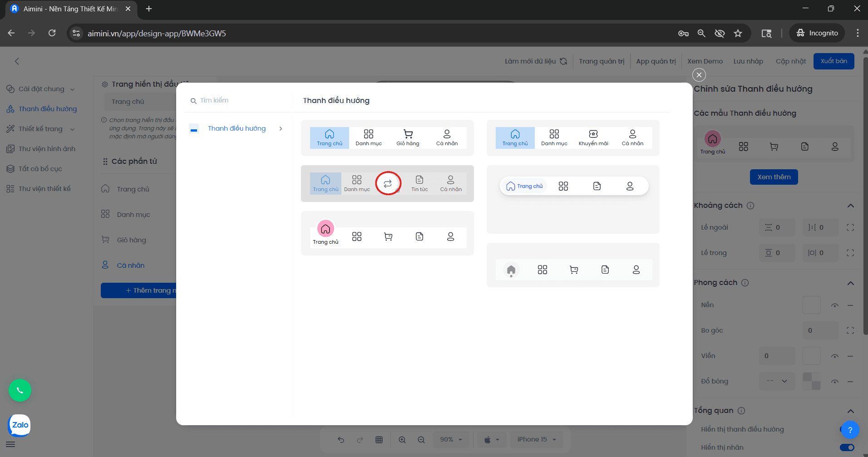Click the Xuất bản publish button

coord(833,61)
